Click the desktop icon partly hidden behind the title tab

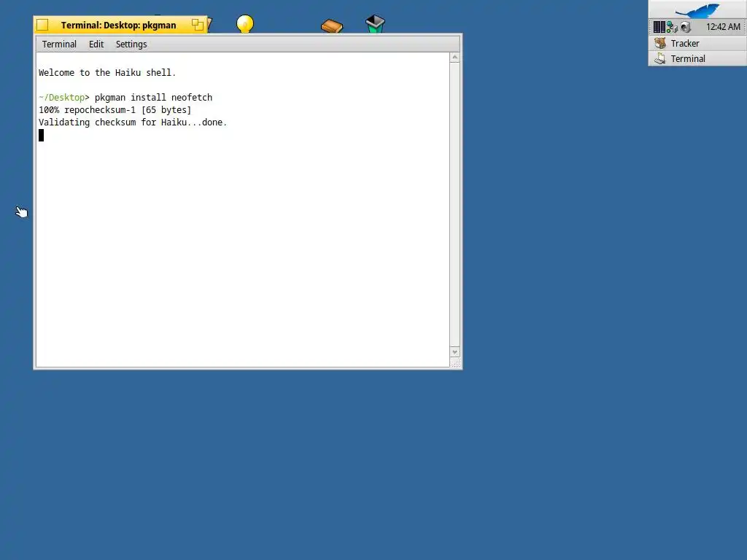point(209,24)
